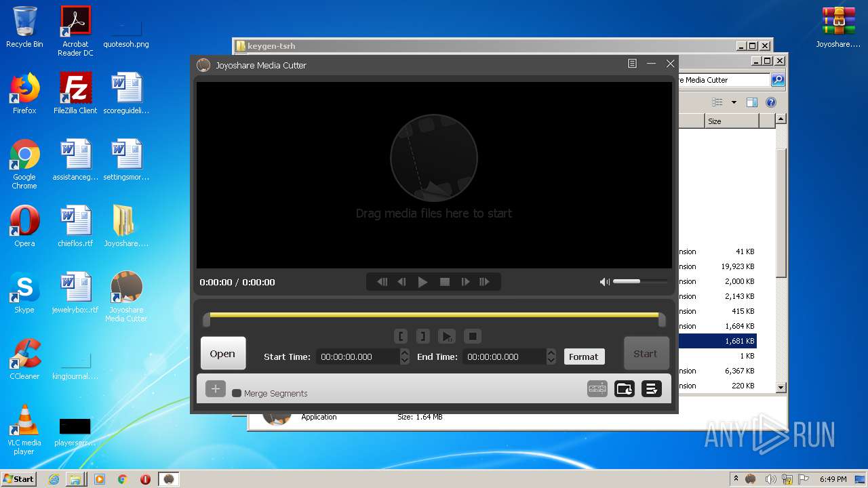Click the right trim handle on timeline
Image resolution: width=868 pixels, height=488 pixels.
coord(662,320)
